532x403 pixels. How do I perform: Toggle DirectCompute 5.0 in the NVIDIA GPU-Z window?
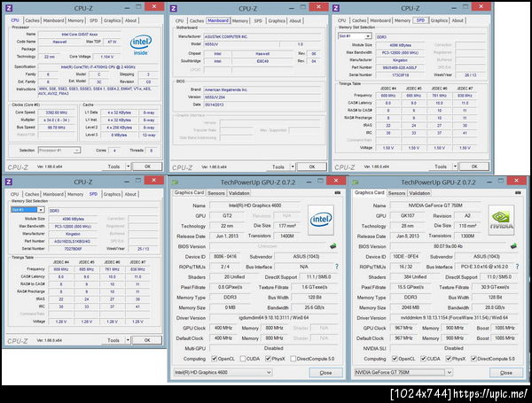coord(473,359)
